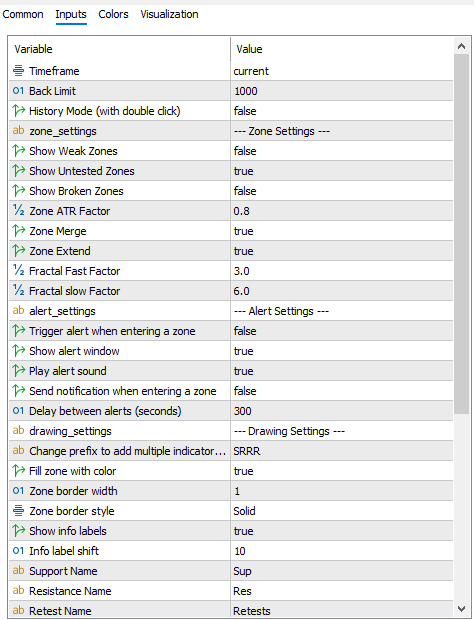The height and width of the screenshot is (620, 474).
Task: Toggle the Show Weak Zones false value
Action: pos(342,151)
